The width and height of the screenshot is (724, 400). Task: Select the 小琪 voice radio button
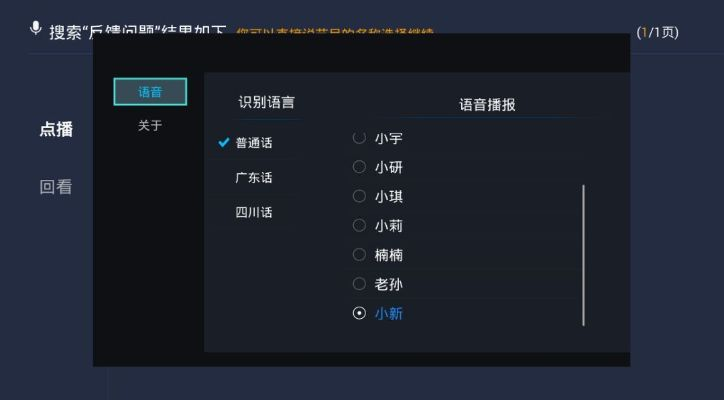pos(360,196)
